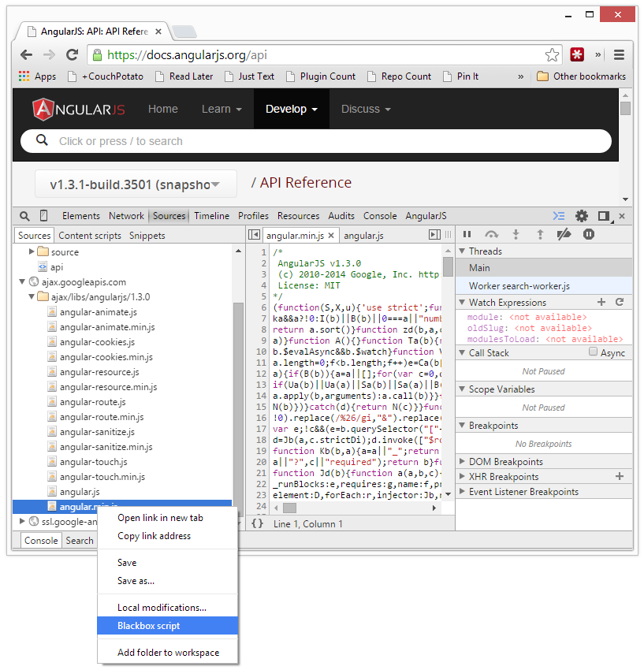The image size is (644, 670).
Task: Switch to the Network panel tab
Action: pyautogui.click(x=126, y=216)
